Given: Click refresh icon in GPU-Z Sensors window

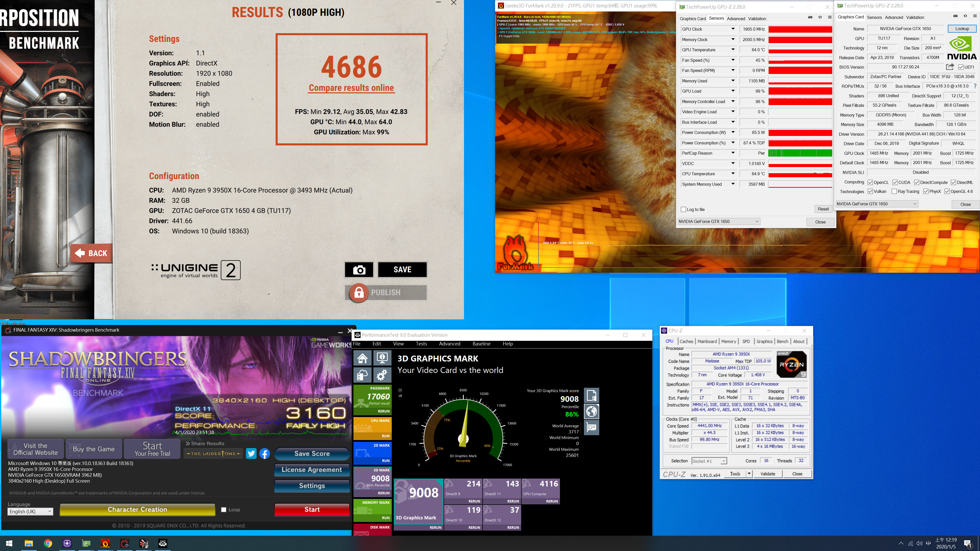Looking at the screenshot, I should pos(820,18).
